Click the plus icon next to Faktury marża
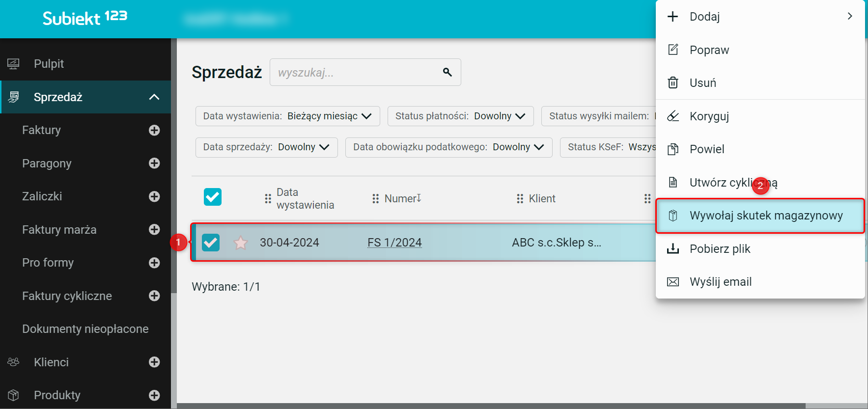Image resolution: width=868 pixels, height=409 pixels. (154, 229)
